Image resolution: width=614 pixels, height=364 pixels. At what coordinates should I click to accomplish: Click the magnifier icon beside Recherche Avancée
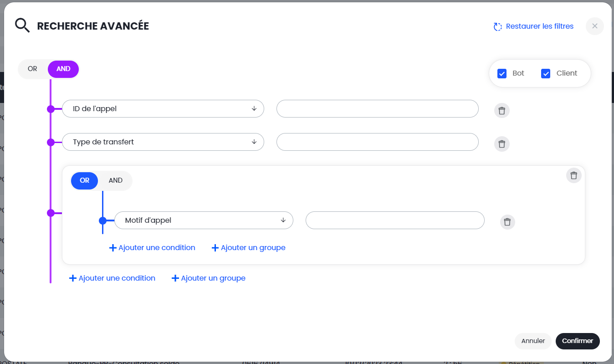point(22,26)
